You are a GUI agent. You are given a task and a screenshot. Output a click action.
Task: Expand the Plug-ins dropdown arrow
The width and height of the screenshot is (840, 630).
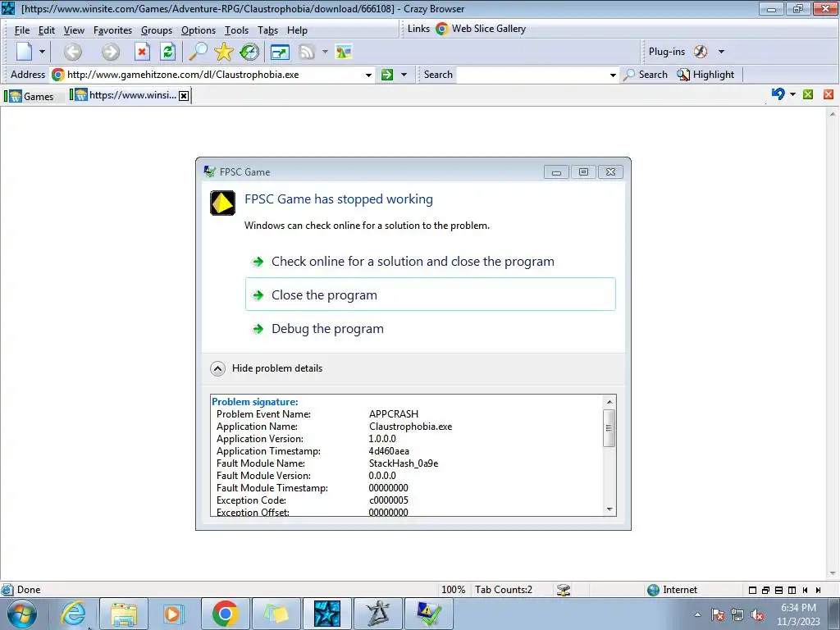pyautogui.click(x=721, y=52)
